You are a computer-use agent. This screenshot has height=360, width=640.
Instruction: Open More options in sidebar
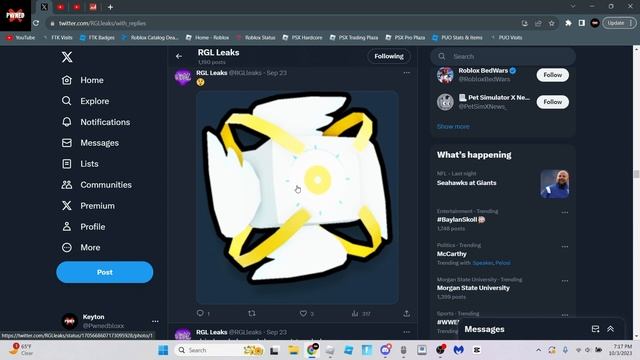pos(81,247)
